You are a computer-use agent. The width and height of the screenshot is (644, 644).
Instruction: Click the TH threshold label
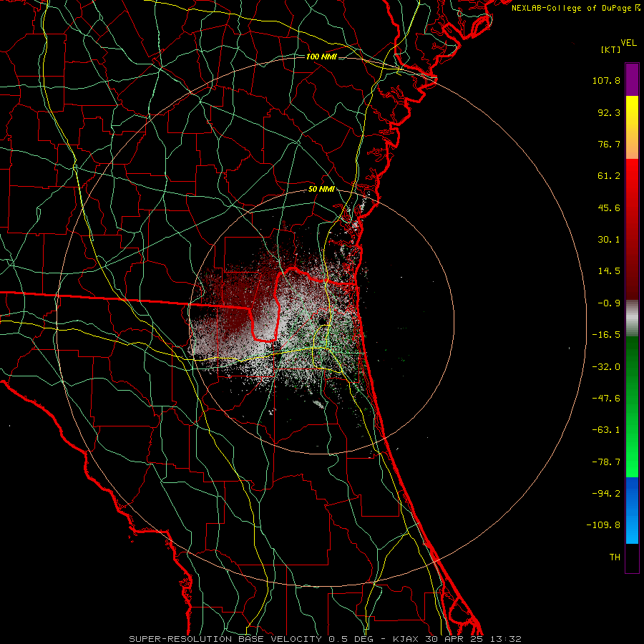click(x=615, y=557)
